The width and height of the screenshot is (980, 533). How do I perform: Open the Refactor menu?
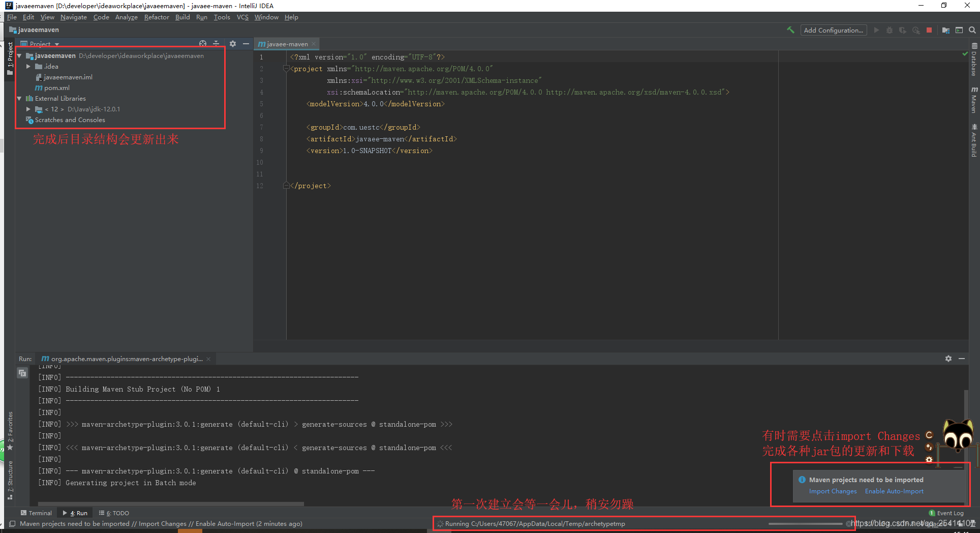tap(157, 17)
